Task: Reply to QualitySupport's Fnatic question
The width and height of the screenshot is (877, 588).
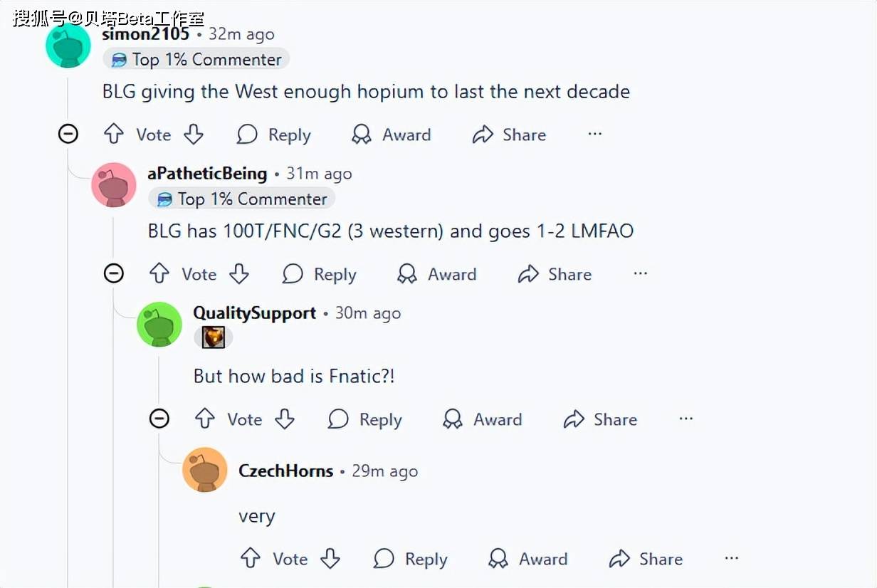Action: tap(365, 419)
